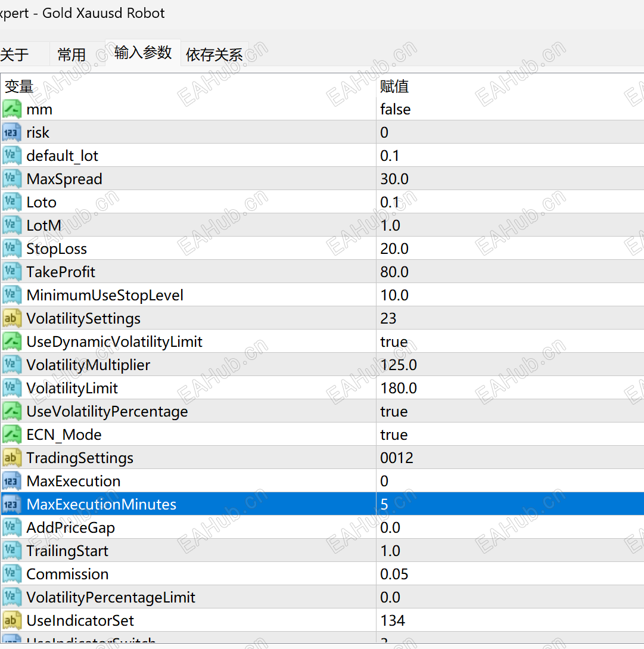Open the UseVolatilityPercentage value true
This screenshot has height=649, width=644.
tap(394, 411)
